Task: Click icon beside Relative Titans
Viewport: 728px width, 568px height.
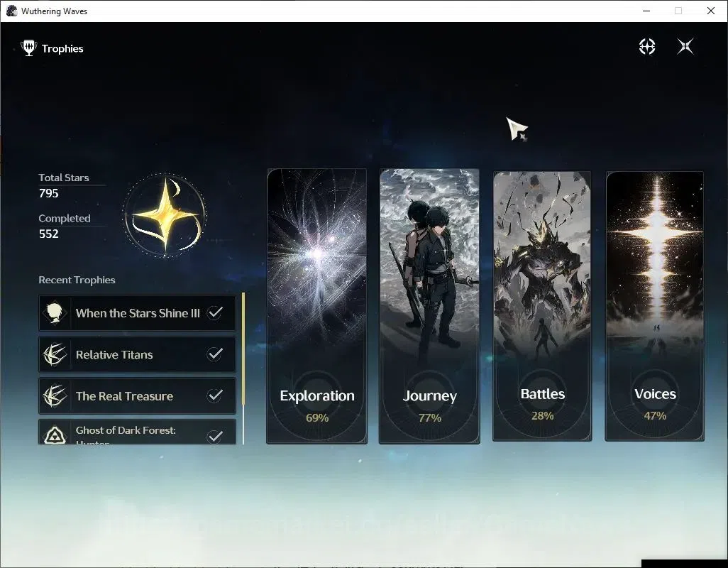Action: pyautogui.click(x=55, y=354)
